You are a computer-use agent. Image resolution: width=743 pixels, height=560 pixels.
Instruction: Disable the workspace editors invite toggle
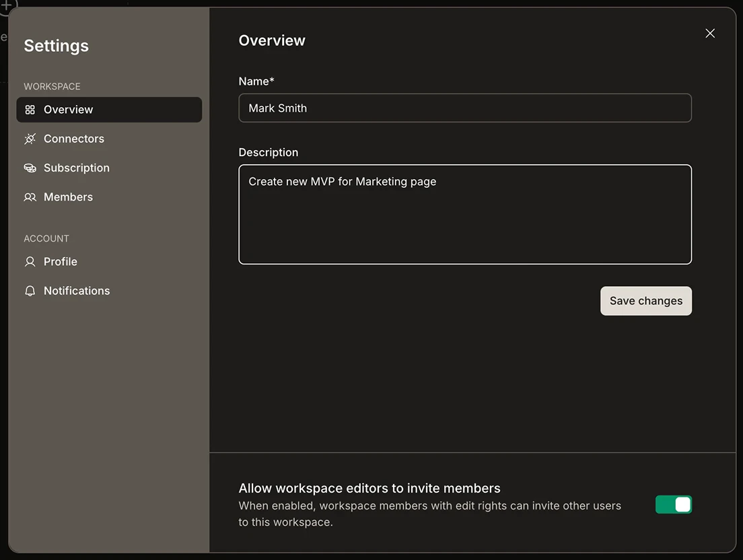[x=674, y=504]
